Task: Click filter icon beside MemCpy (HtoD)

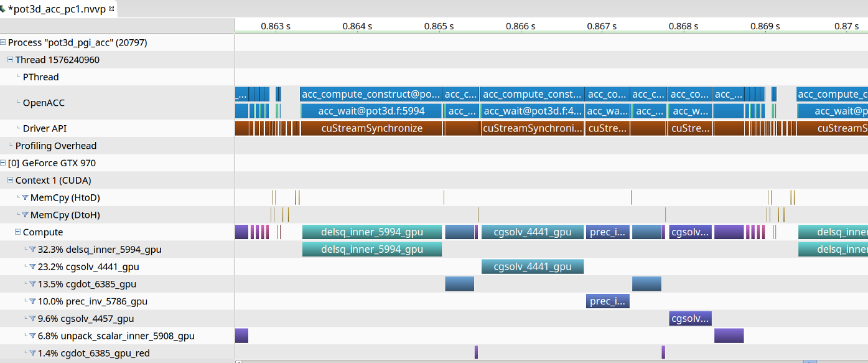Action: tap(25, 198)
